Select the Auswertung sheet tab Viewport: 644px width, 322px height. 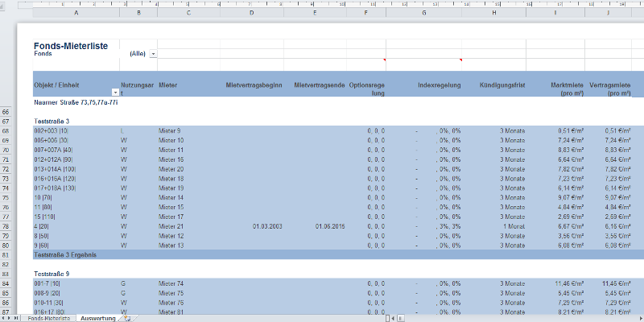click(x=97, y=318)
